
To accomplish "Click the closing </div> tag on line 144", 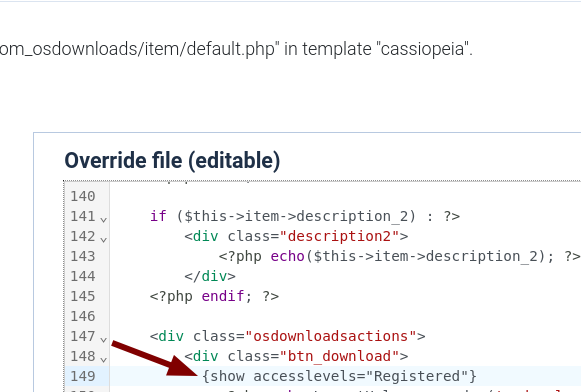I will click(210, 276).
